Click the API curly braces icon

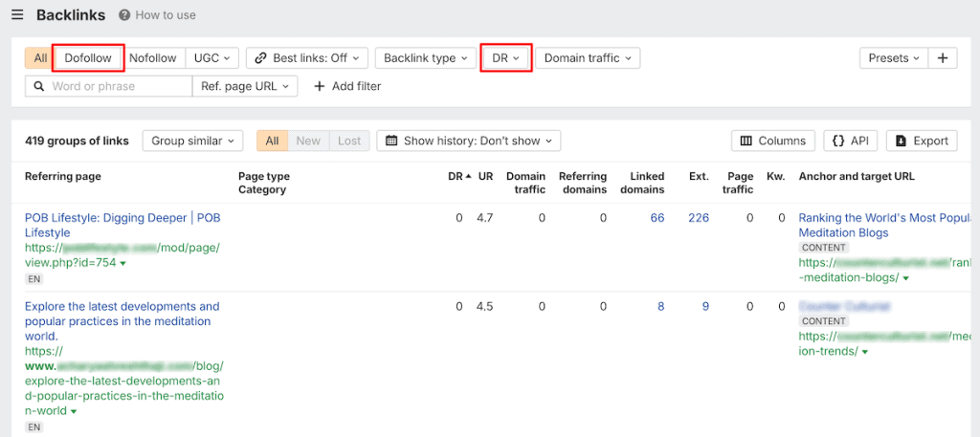coord(838,141)
